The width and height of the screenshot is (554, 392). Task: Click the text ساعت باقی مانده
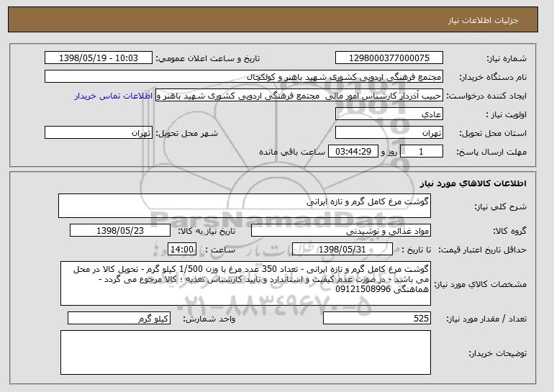click(x=292, y=152)
